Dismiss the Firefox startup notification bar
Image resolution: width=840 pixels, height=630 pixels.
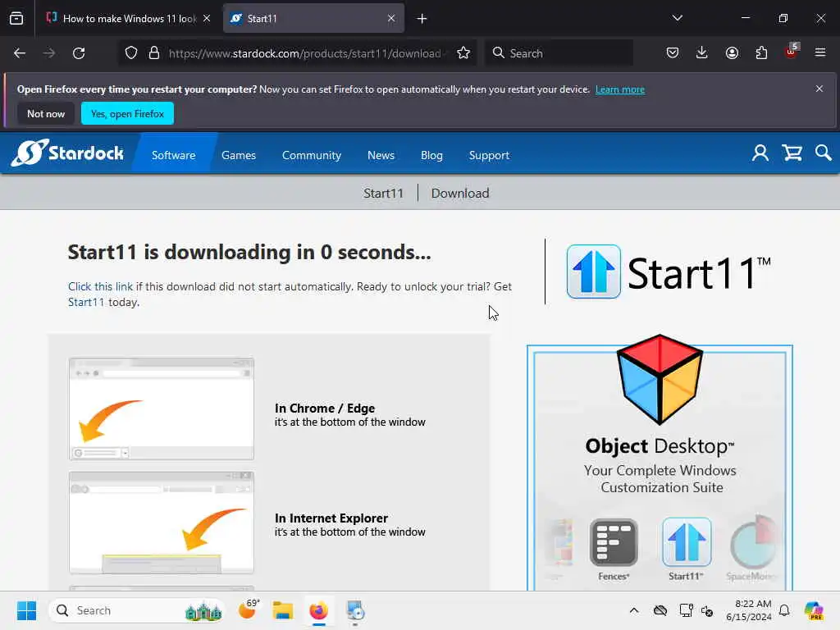(x=819, y=89)
